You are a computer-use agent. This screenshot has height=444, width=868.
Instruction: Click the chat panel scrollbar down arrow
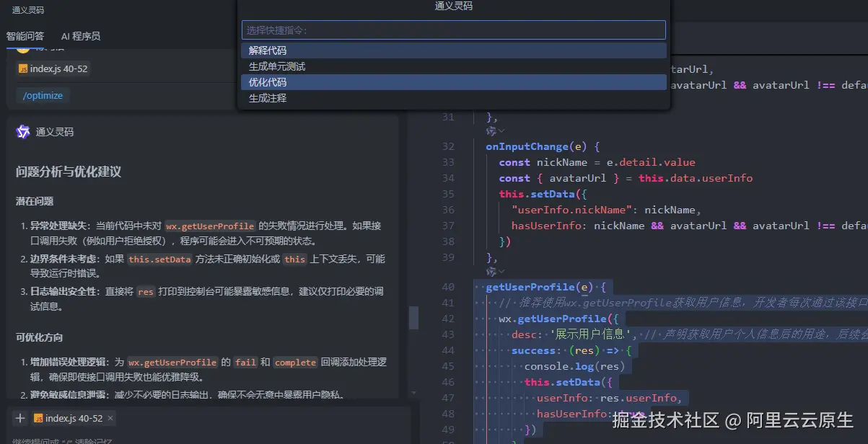click(x=413, y=394)
